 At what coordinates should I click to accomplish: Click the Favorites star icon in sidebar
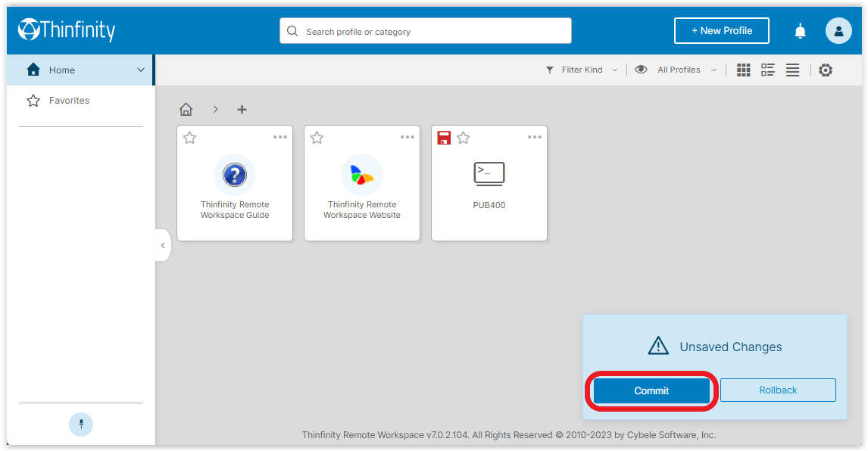[x=33, y=101]
